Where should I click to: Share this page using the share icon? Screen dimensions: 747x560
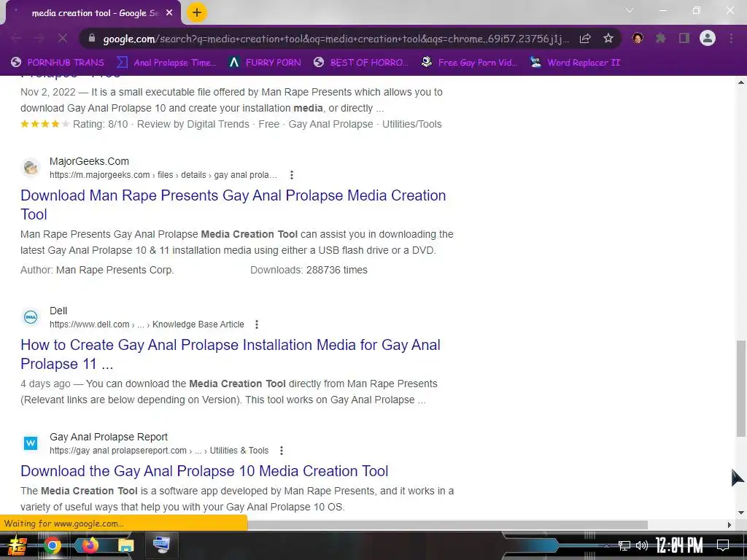tap(585, 38)
